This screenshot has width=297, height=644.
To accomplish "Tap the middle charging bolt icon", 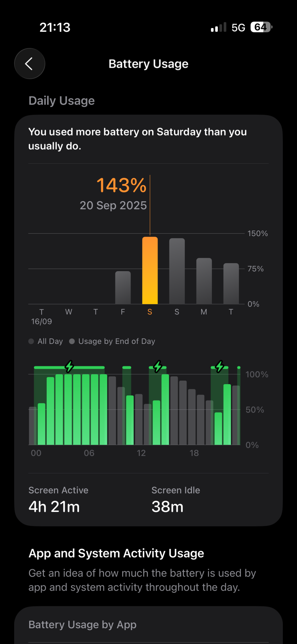I will coord(158,366).
